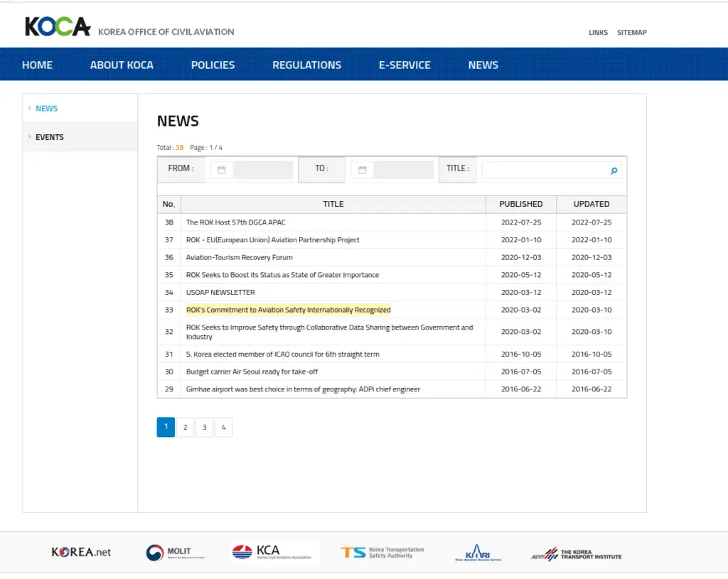The height and width of the screenshot is (579, 728).
Task: Read 'The ROK Host 57th DGCA APAC'
Action: coord(235,222)
